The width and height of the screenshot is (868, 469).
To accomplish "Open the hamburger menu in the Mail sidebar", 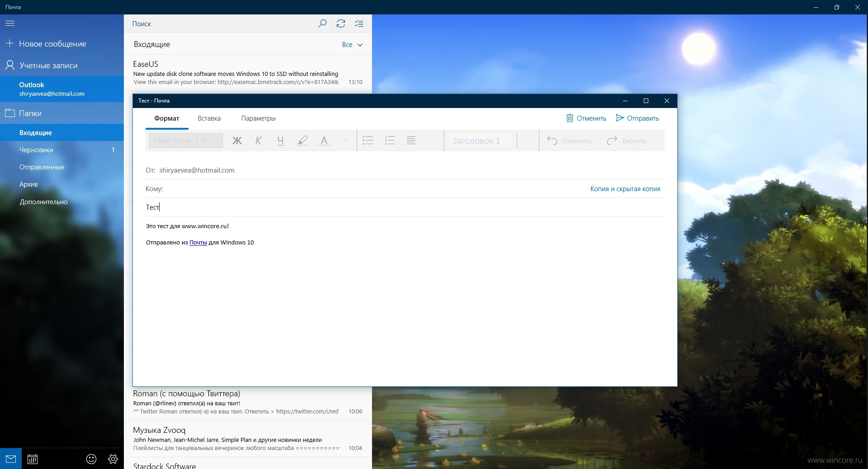I will [10, 23].
